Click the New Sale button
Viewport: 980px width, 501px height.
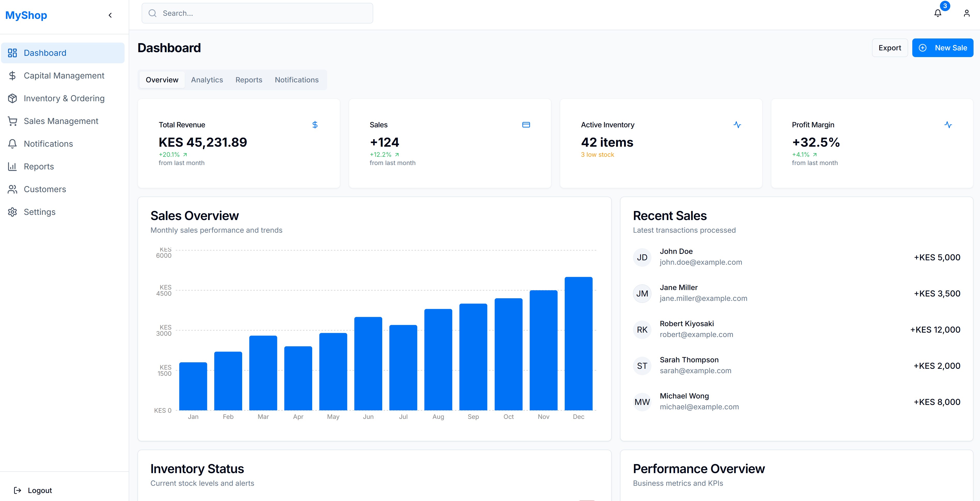pyautogui.click(x=942, y=48)
